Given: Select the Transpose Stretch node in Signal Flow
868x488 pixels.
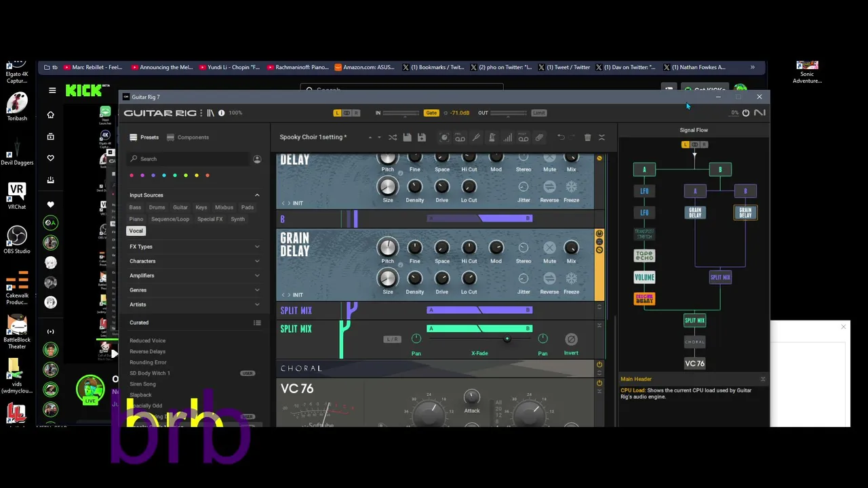Looking at the screenshot, I should [x=644, y=234].
